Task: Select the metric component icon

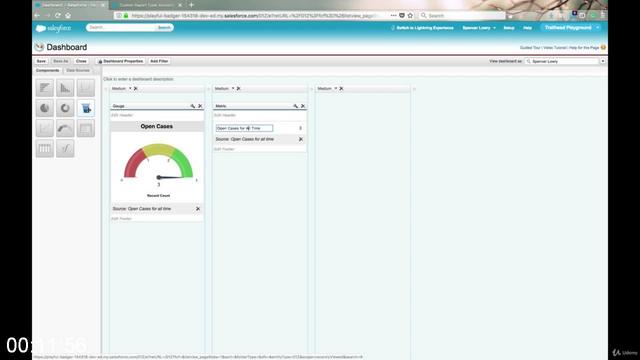Action: [86, 129]
